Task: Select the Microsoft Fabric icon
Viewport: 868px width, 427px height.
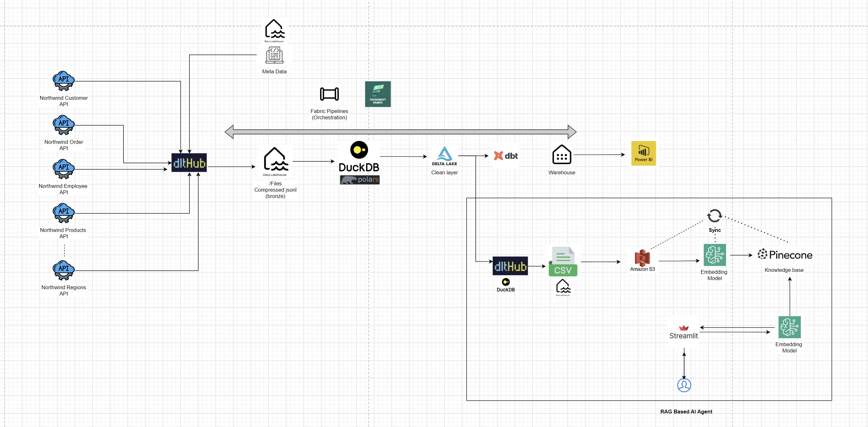Action: point(378,94)
